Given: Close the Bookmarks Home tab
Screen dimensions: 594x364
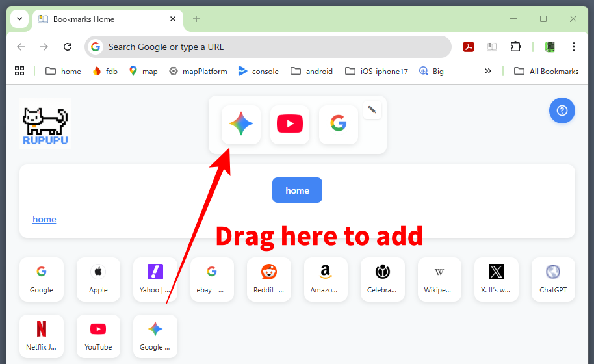Looking at the screenshot, I should (173, 19).
